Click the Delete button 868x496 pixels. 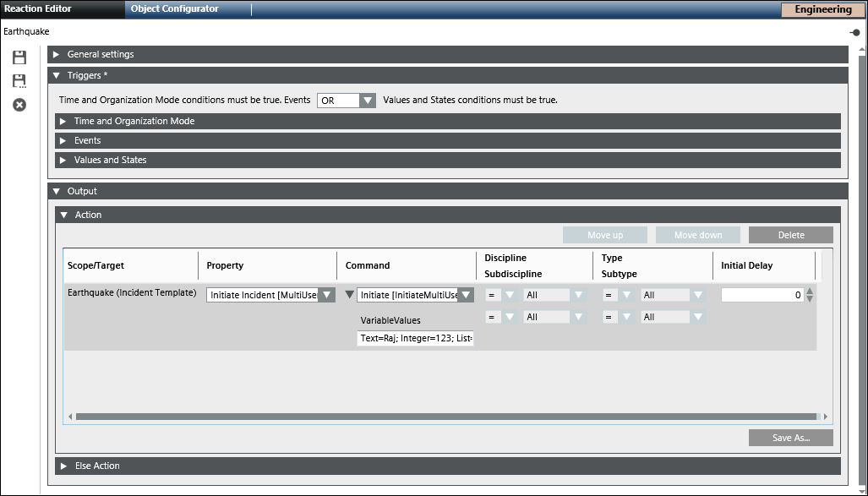click(x=790, y=235)
